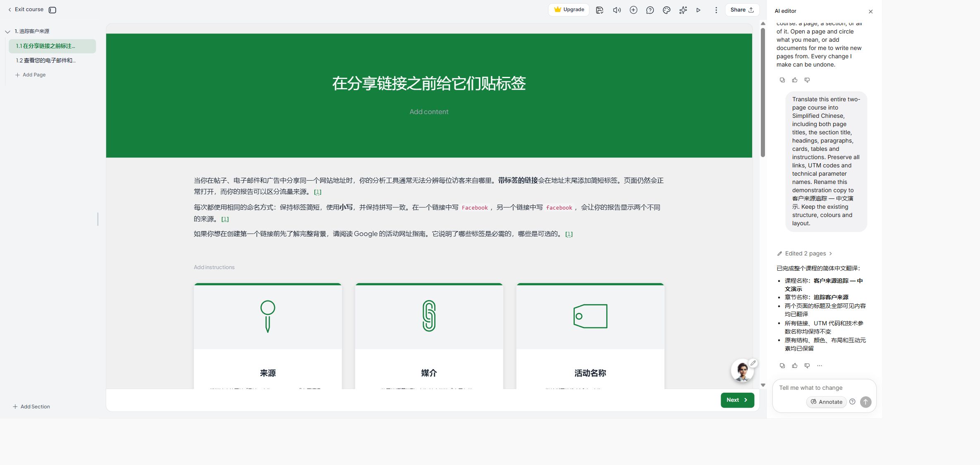Click the 媒介 card heading
The width and height of the screenshot is (980, 465).
click(429, 373)
